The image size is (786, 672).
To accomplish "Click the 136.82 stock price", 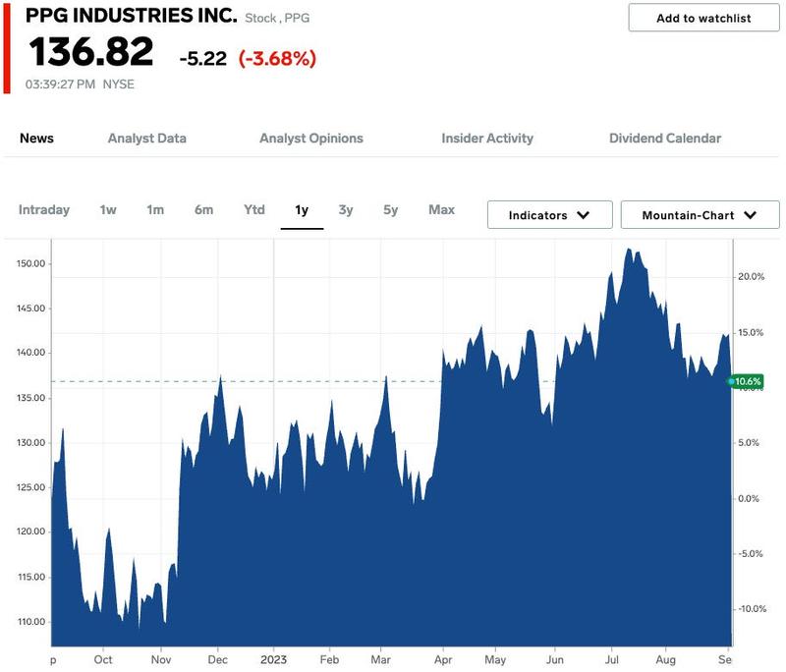I will click(x=91, y=52).
